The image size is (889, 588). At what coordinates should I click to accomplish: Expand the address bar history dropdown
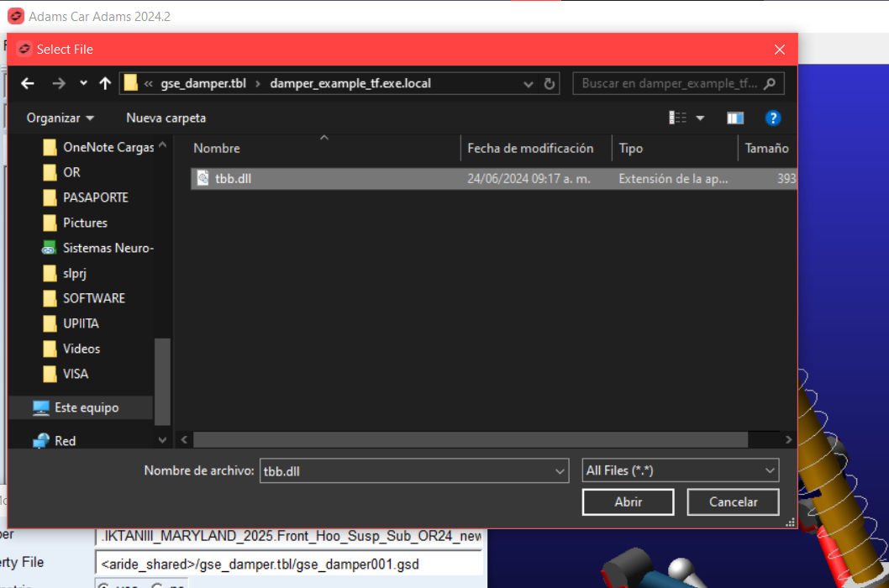click(528, 84)
